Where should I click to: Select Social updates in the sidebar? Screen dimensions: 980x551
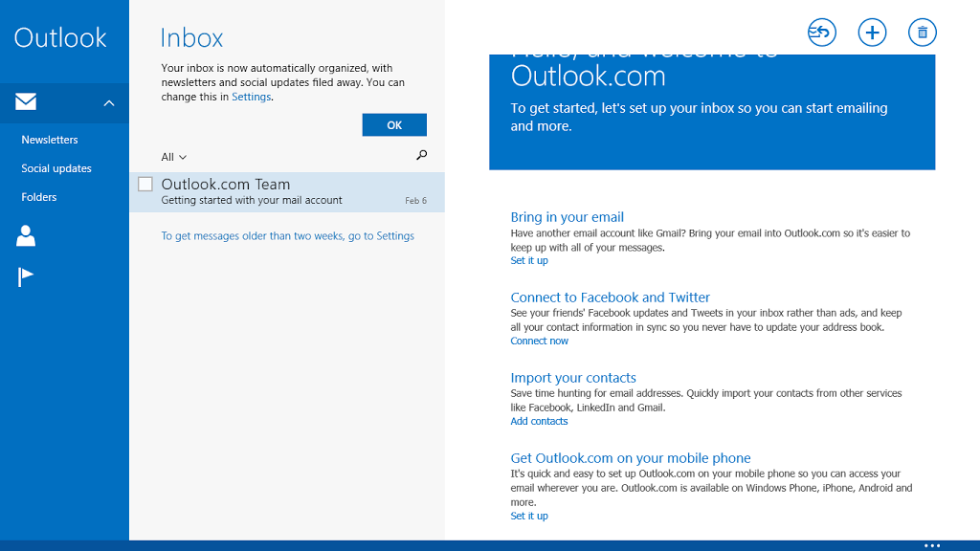tap(56, 168)
